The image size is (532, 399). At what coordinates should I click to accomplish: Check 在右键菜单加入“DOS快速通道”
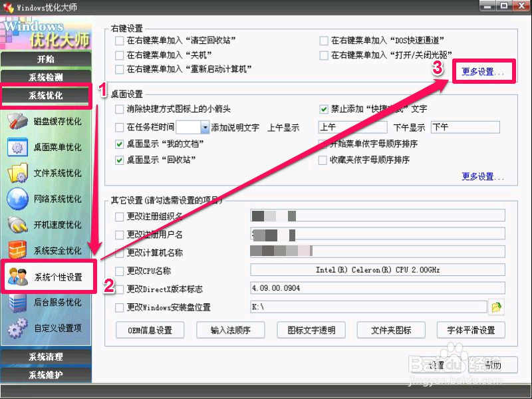[324, 41]
